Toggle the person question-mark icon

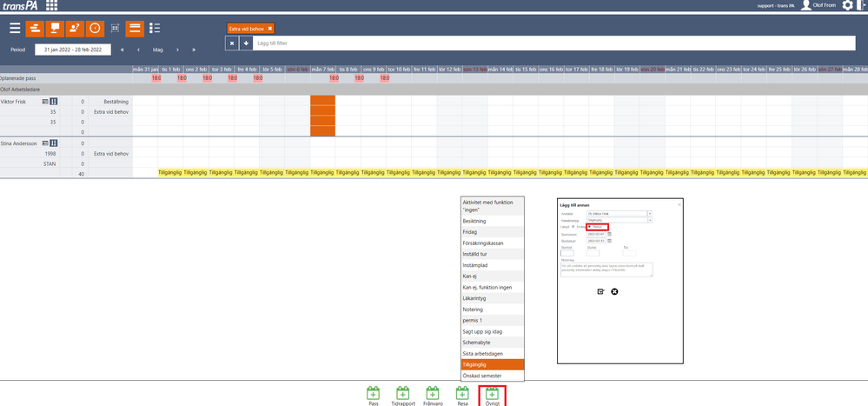pos(74,28)
